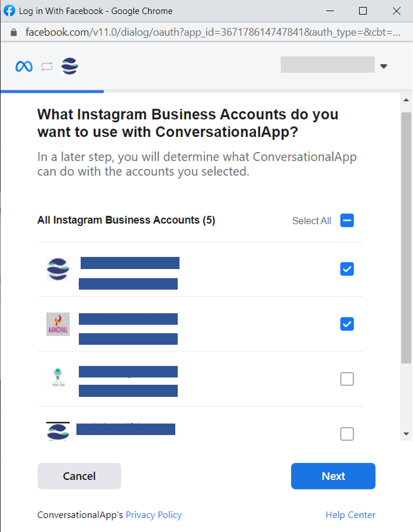Image resolution: width=413 pixels, height=532 pixels.
Task: Open the user account dropdown arrow
Action: click(383, 66)
